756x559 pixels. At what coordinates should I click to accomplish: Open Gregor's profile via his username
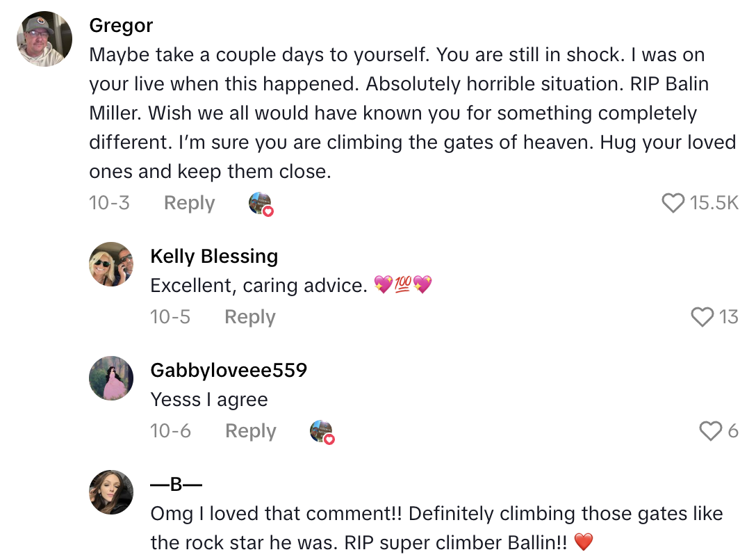(120, 25)
